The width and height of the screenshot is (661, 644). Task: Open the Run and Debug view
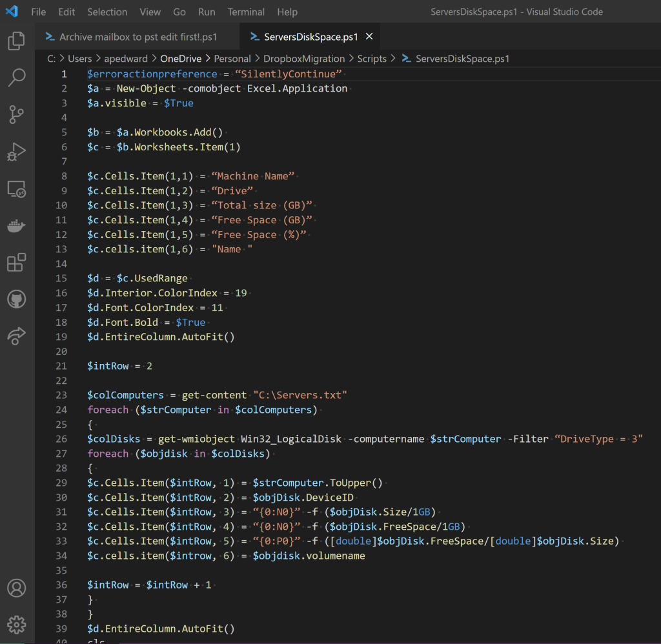click(x=16, y=152)
